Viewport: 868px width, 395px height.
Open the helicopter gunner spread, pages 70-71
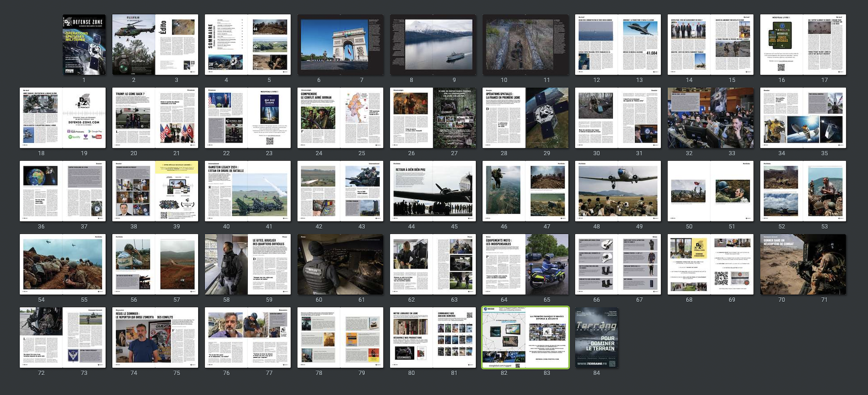tap(803, 264)
